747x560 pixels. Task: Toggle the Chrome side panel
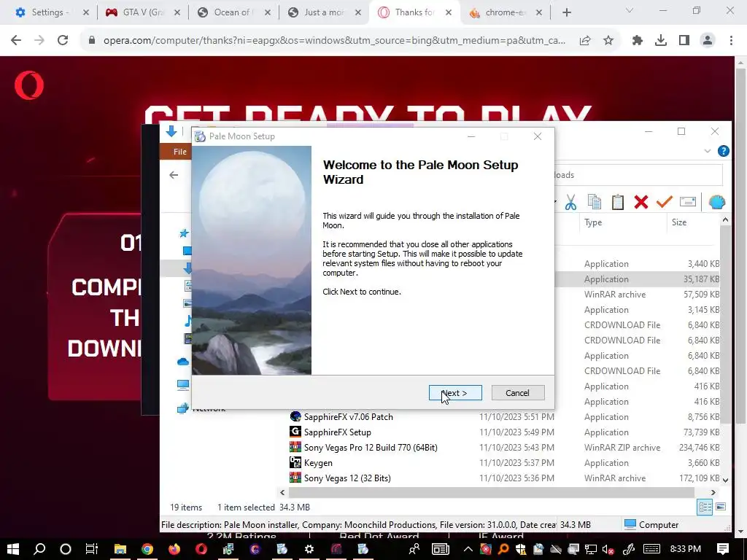pyautogui.click(x=684, y=41)
